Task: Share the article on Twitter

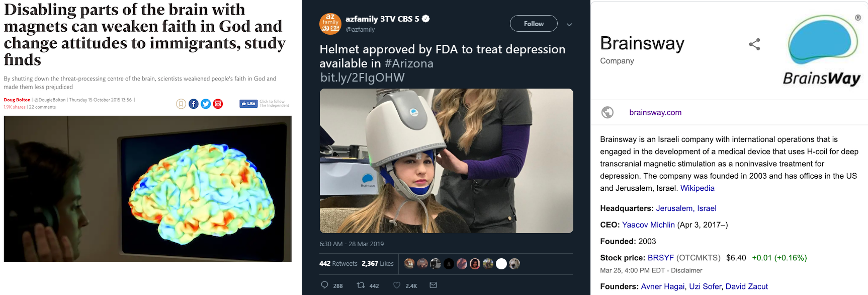Action: [x=206, y=104]
